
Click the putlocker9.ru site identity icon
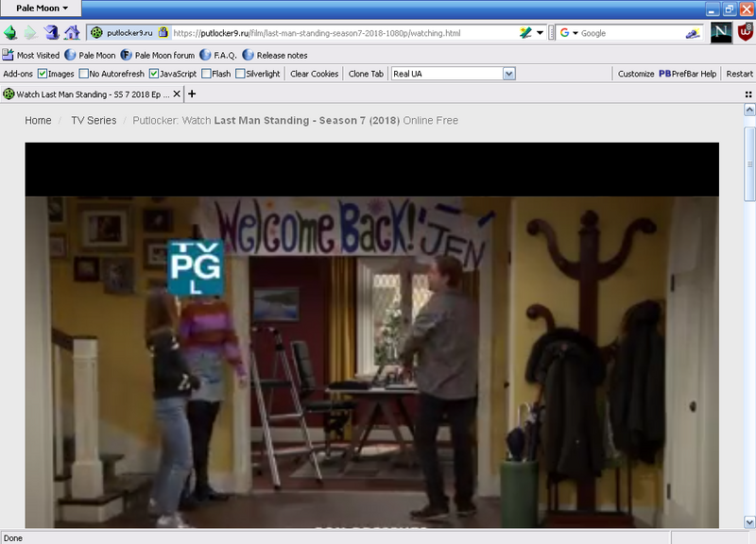pos(97,33)
